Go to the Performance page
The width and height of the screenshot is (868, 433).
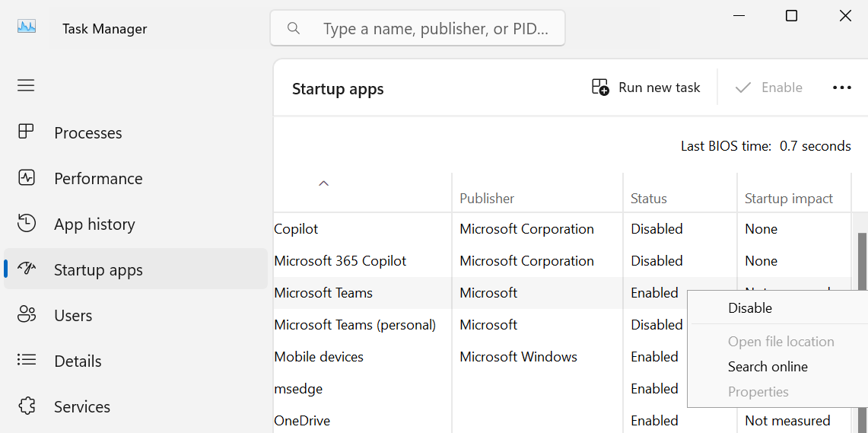click(x=98, y=178)
